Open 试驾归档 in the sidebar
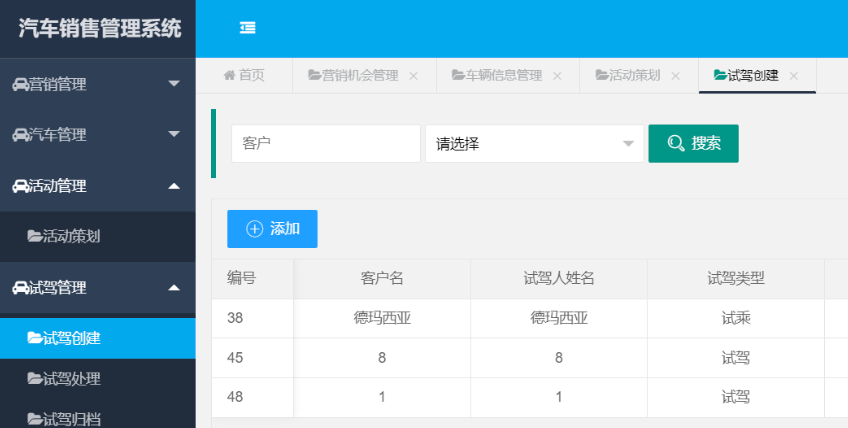 (72, 418)
